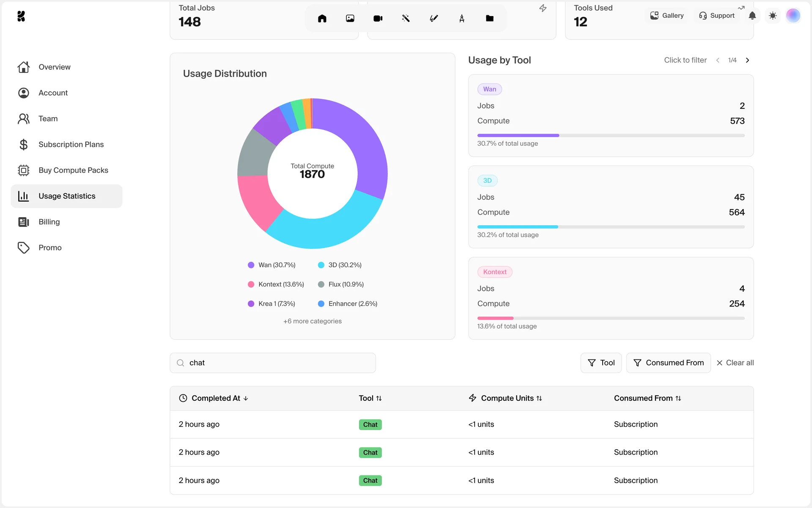Viewport: 812px width, 508px height.
Task: Open the Tool filter dropdown
Action: tap(601, 363)
